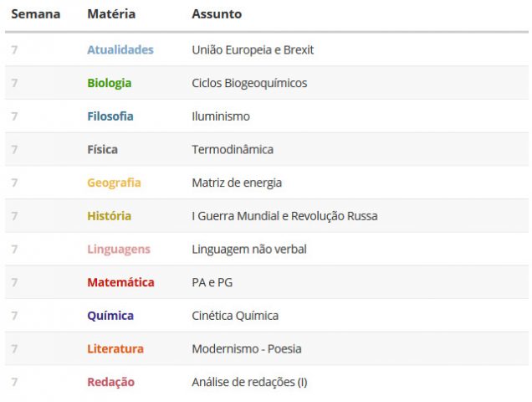Select the PA e PG topic
Viewport: 532px width, 402px height.
[x=212, y=282]
